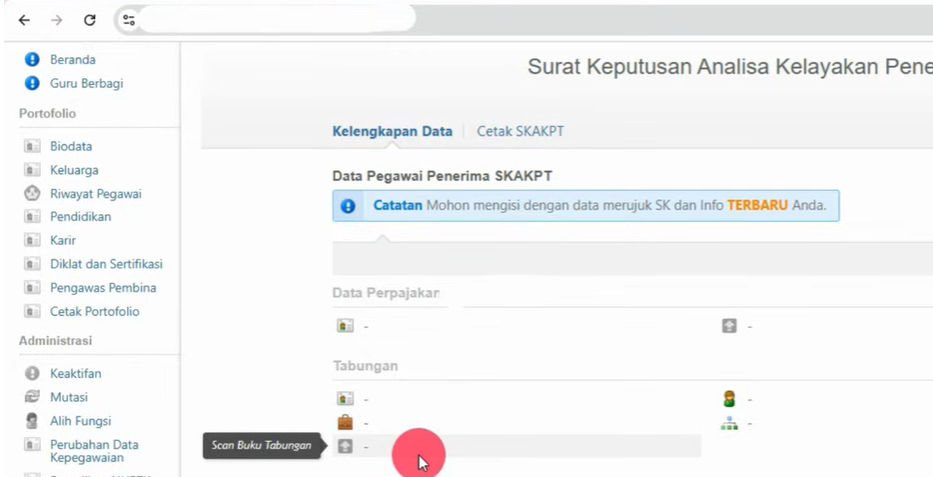Viewport: 933px width, 477px height.
Task: Click the Scan Buku Tabungan upload icon
Action: pos(345,446)
